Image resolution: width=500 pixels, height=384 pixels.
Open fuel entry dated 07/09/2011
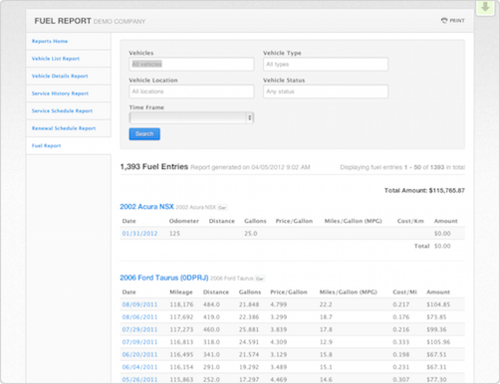tap(140, 342)
